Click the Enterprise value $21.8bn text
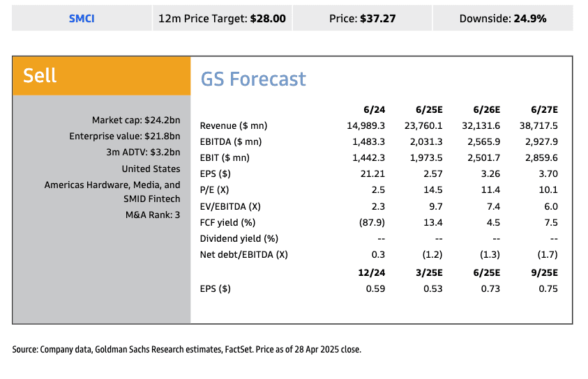This screenshot has width=588, height=379. pos(124,137)
